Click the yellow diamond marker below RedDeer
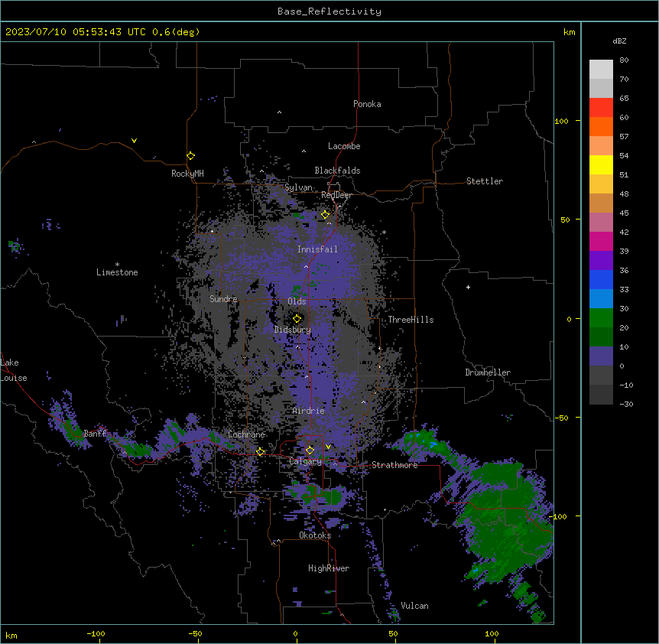The image size is (659, 644). coord(325,214)
